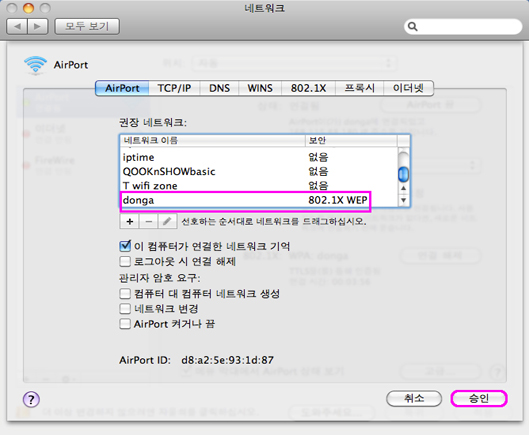Open the 802.1X tab
The image size is (529, 435).
(308, 88)
